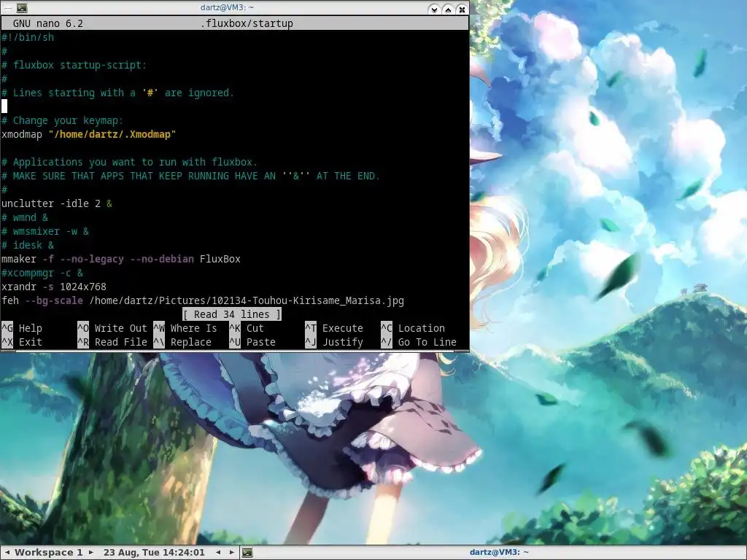This screenshot has width=747, height=560.
Task: Click the ^O Write Out shortcut
Action: pos(112,328)
